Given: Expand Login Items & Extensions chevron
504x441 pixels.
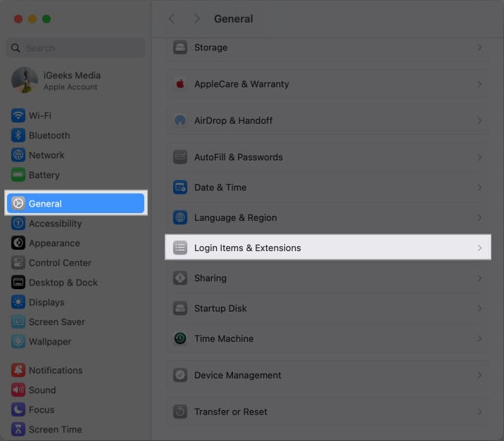Looking at the screenshot, I should 479,248.
